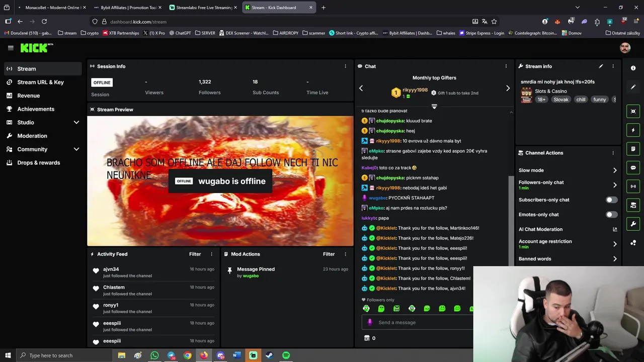Toggle the camera channel actions rail icon
This screenshot has height=362, width=644.
(633, 205)
